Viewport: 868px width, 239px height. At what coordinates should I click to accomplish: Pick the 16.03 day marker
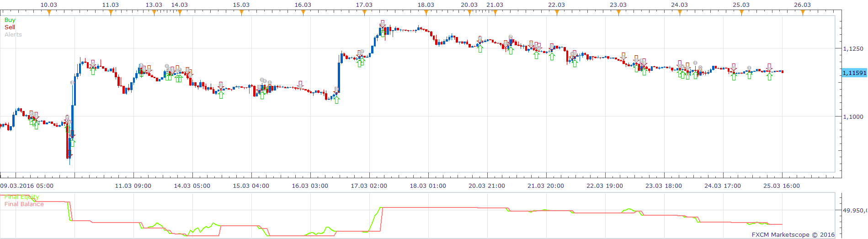(x=303, y=12)
